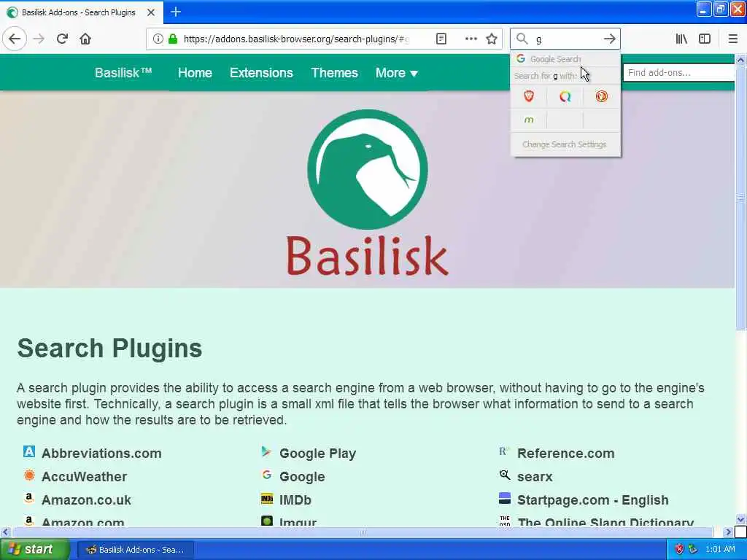Open a new tab with the plus button
This screenshot has height=560, width=747.
(x=176, y=12)
